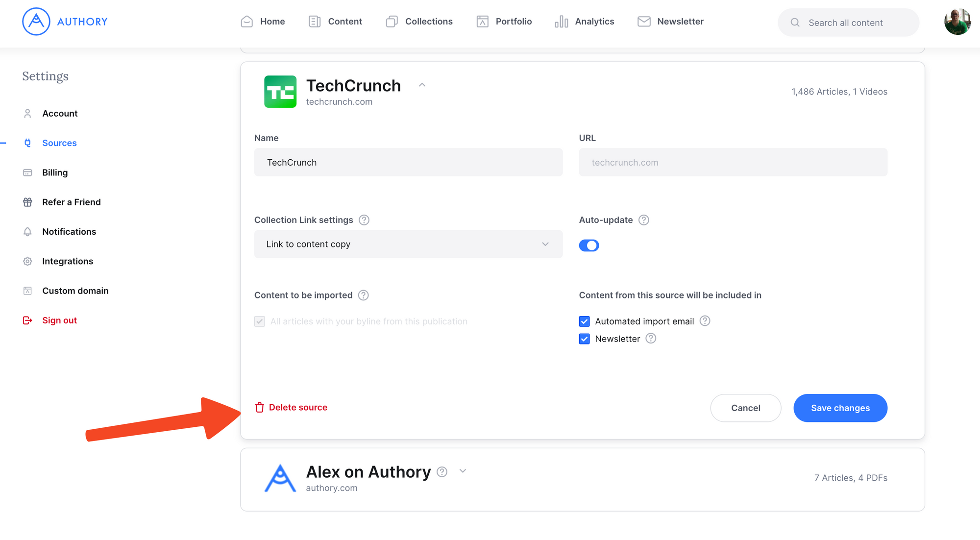Show Alex on Authory help icon
The width and height of the screenshot is (980, 540).
tap(442, 472)
